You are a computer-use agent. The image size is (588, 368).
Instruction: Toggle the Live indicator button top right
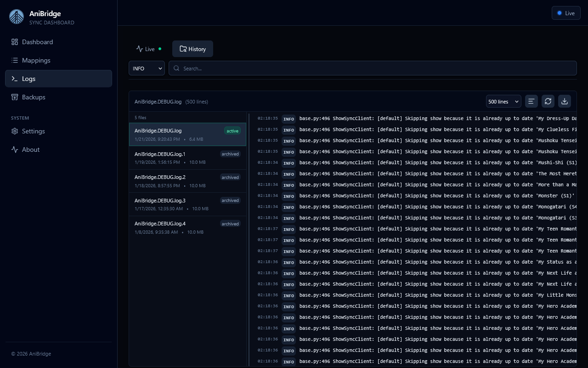566,13
